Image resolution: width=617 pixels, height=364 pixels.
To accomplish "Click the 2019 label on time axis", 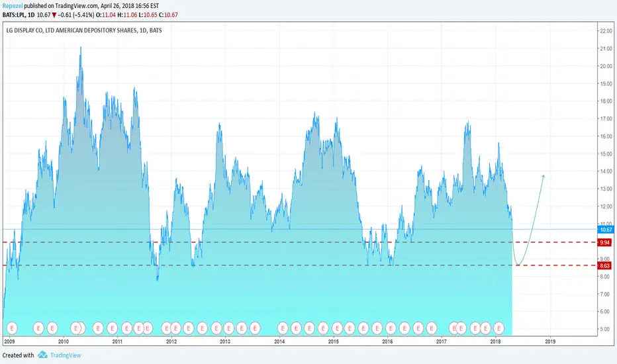I will [x=550, y=341].
